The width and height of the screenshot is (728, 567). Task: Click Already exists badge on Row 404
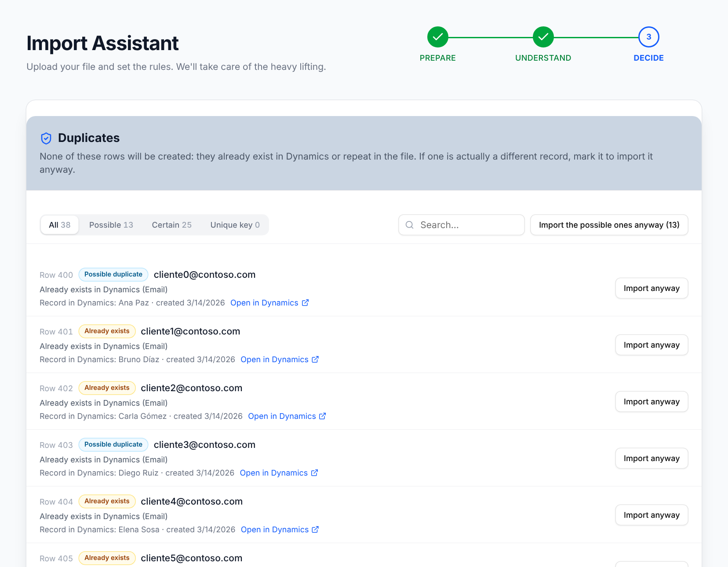(107, 501)
